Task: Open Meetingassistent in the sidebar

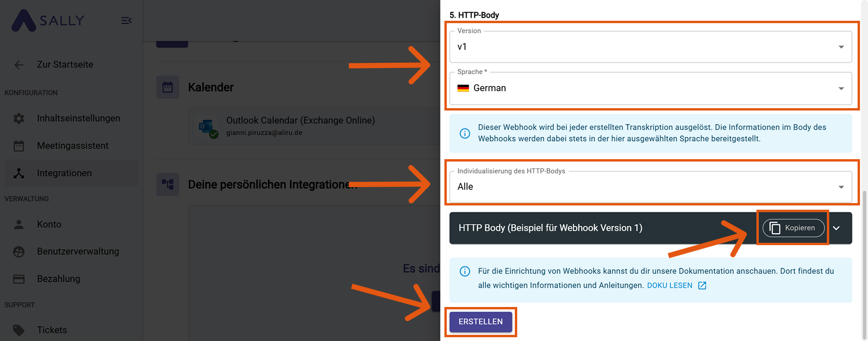Action: pyautogui.click(x=73, y=146)
